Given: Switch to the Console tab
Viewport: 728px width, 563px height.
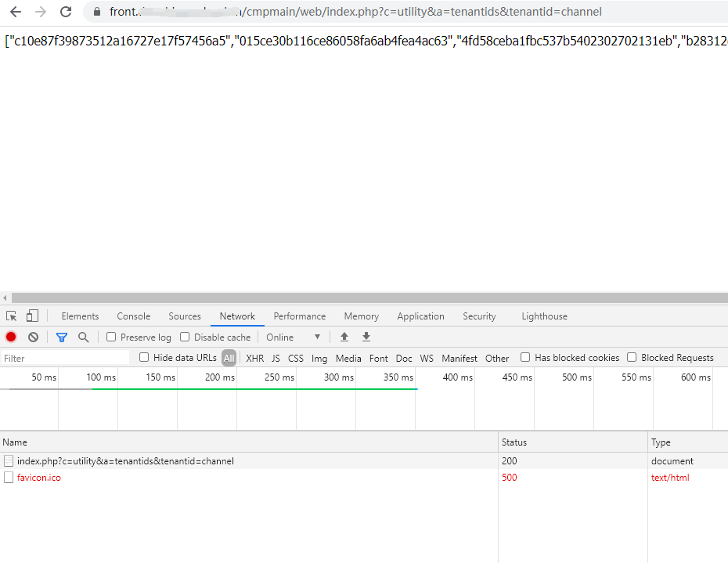Looking at the screenshot, I should click(x=133, y=316).
